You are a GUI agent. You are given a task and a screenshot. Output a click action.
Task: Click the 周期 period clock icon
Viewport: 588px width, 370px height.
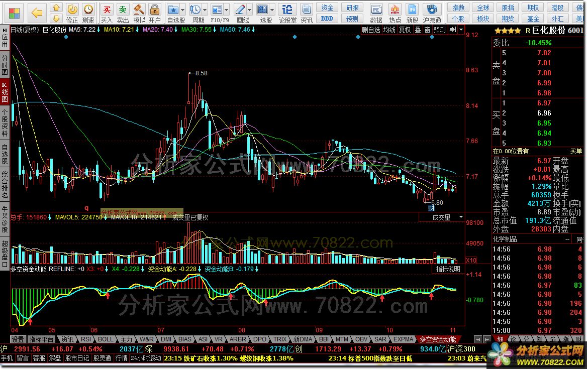(x=195, y=10)
